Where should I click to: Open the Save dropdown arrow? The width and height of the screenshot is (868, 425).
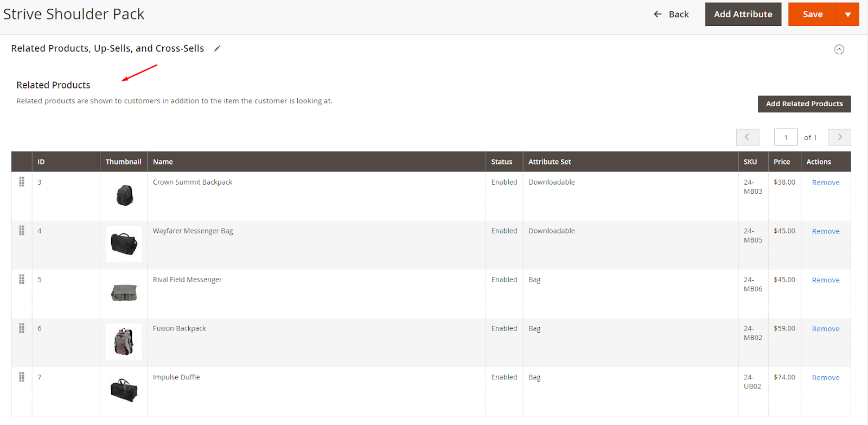point(848,14)
